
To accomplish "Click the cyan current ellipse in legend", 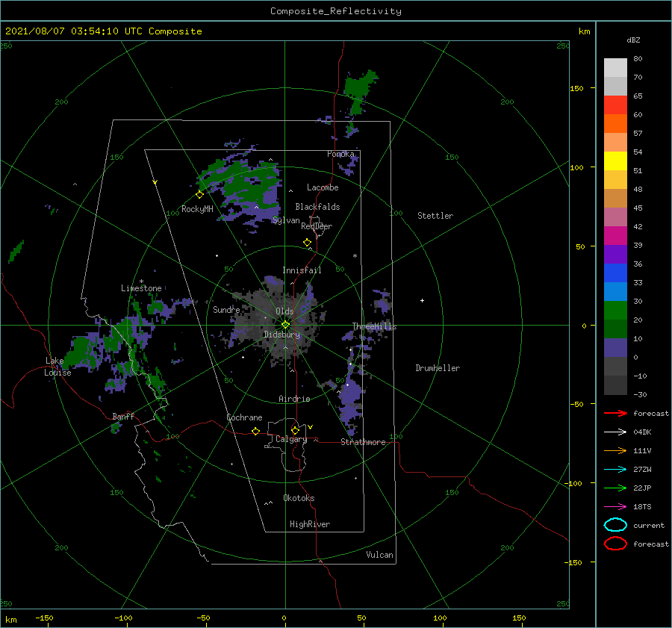I will 615,525.
